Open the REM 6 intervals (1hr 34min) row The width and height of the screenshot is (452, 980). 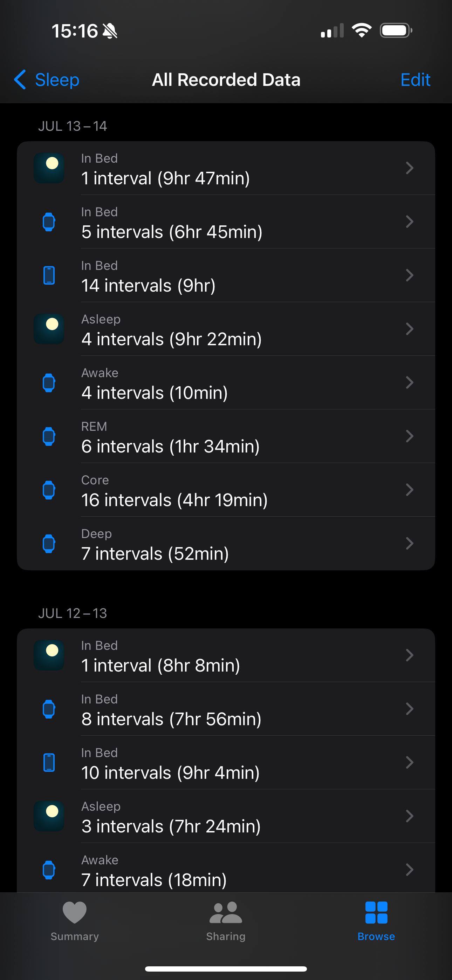tap(226, 436)
